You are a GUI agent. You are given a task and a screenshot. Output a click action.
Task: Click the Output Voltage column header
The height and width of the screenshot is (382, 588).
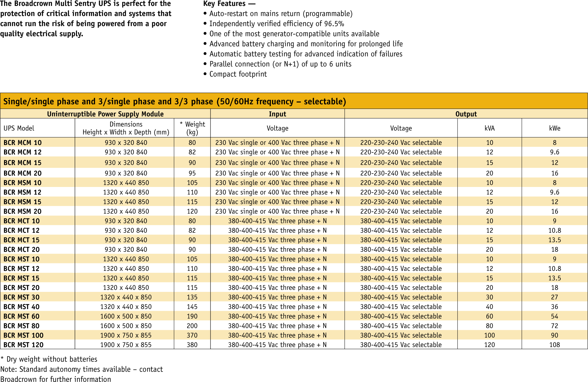point(401,128)
